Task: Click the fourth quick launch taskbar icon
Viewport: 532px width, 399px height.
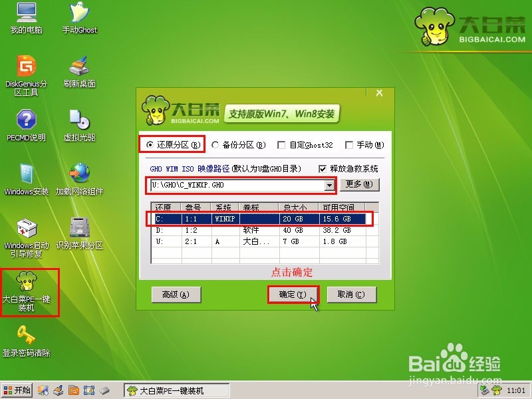Action: coord(89,390)
